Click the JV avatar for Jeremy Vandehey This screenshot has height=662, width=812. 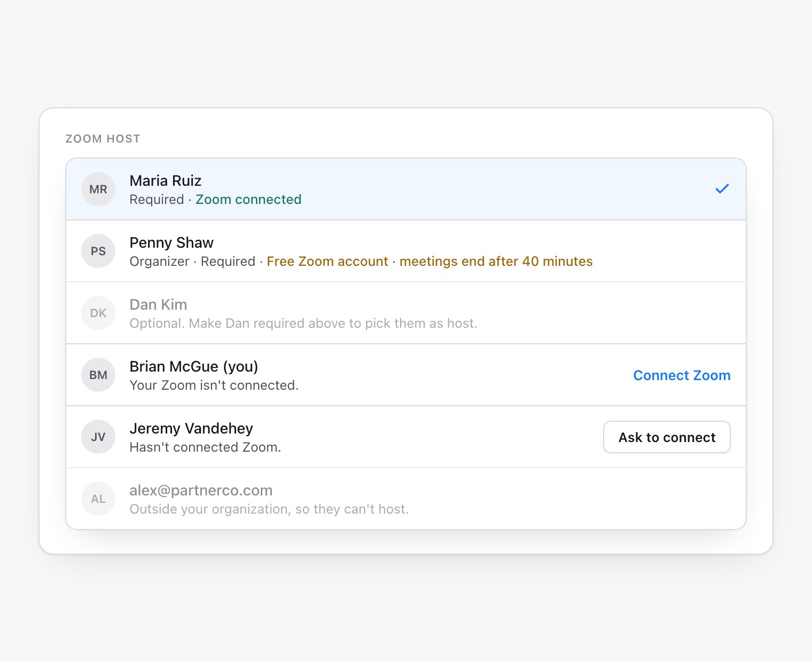pyautogui.click(x=98, y=437)
